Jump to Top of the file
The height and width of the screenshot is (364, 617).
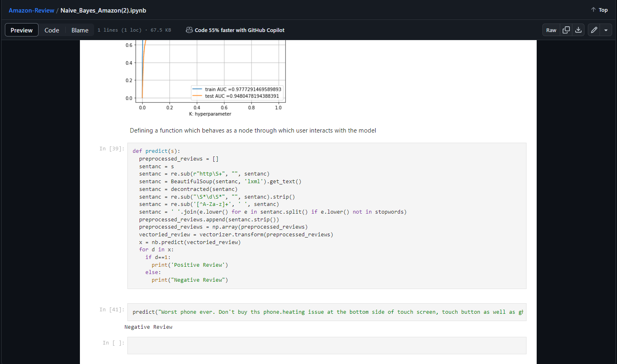pyautogui.click(x=599, y=10)
